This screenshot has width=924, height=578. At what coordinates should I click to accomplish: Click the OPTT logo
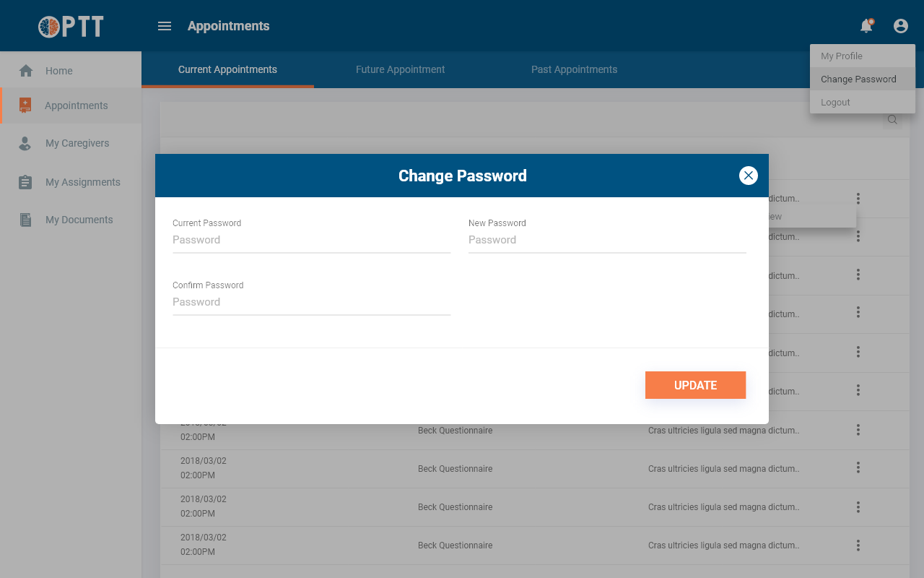click(x=71, y=27)
